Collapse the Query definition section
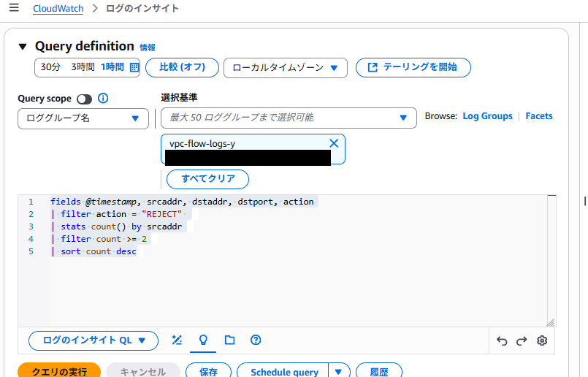588x377 pixels. [x=23, y=46]
